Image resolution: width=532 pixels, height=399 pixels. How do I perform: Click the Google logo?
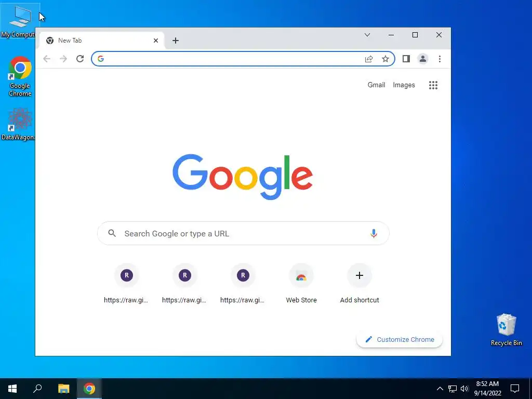point(243,177)
